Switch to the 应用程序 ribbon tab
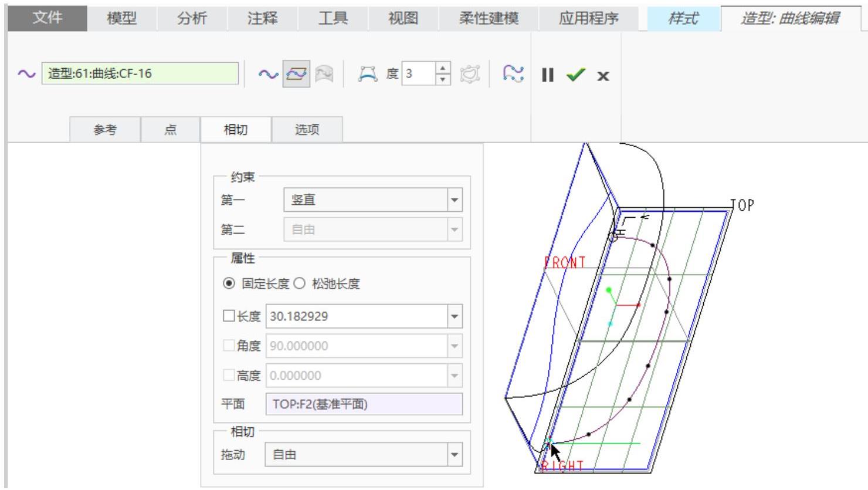Image resolution: width=868 pixels, height=490 pixels. (x=589, y=19)
